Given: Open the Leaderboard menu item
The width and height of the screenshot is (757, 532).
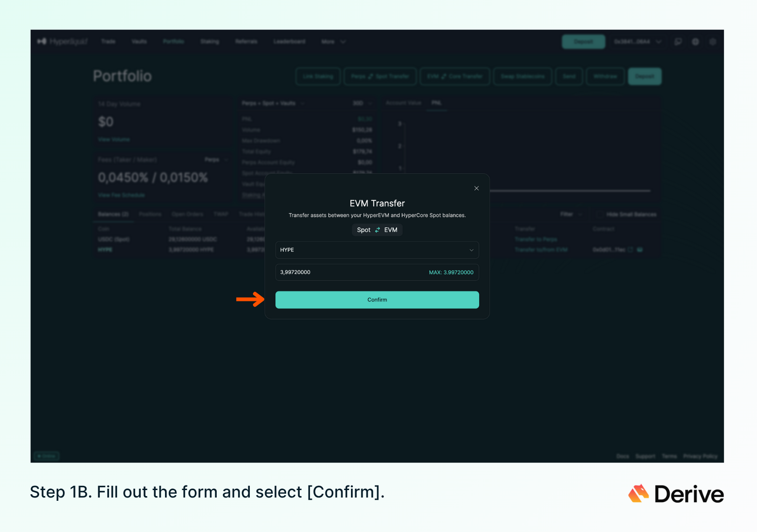Looking at the screenshot, I should click(x=289, y=41).
